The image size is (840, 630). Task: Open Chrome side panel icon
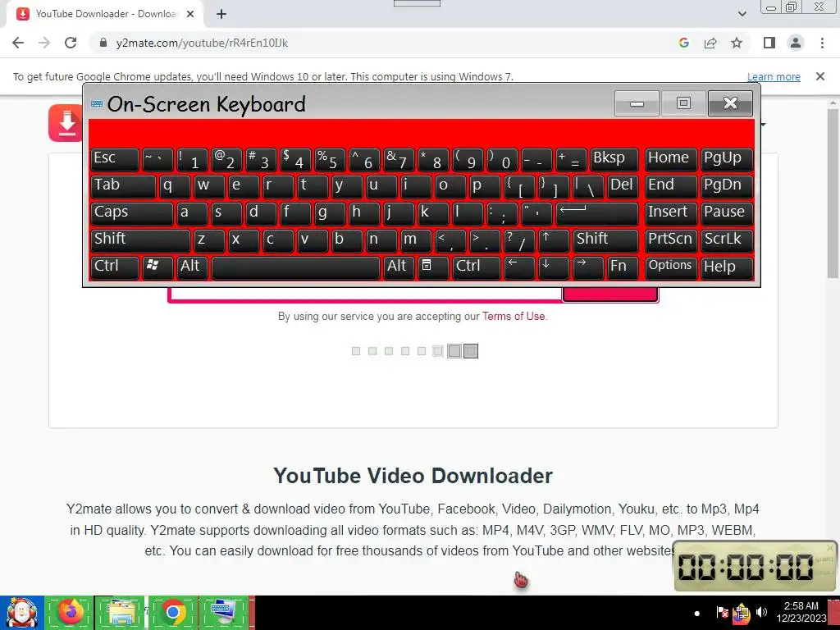(769, 43)
